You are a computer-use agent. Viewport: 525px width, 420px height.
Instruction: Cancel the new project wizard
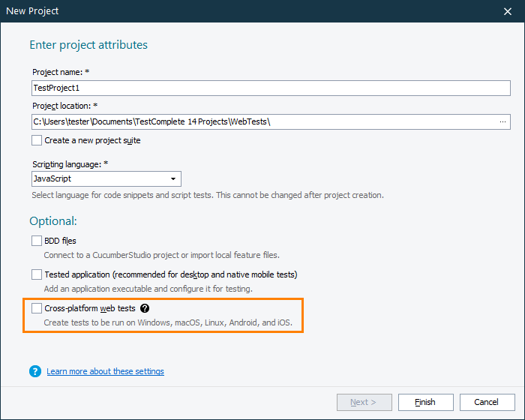487,403
